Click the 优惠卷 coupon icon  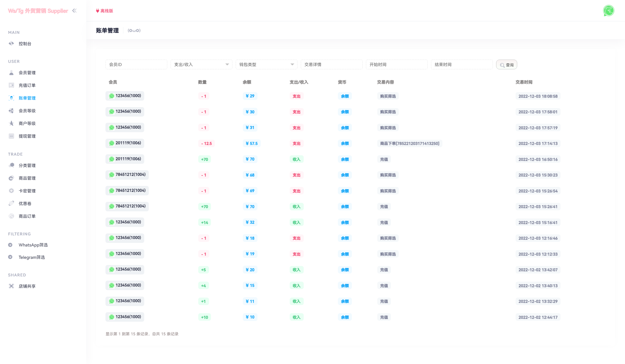click(11, 203)
